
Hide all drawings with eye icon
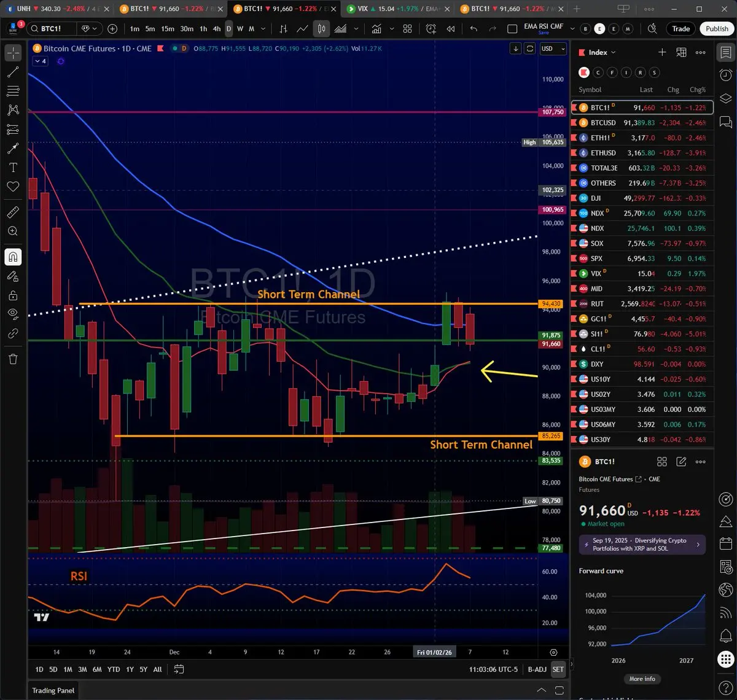click(x=13, y=314)
